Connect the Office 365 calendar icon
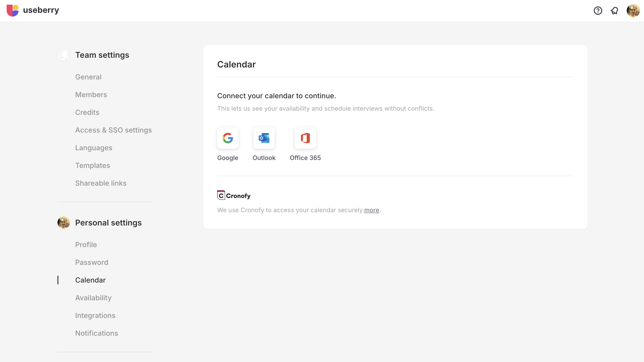The height and width of the screenshot is (362, 644). click(305, 138)
